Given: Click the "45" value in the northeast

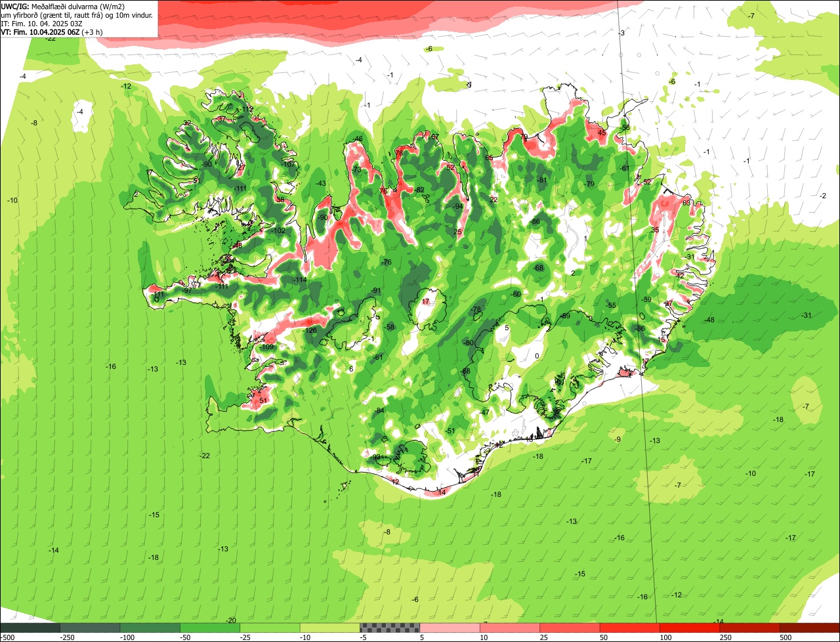Looking at the screenshot, I should [x=602, y=133].
